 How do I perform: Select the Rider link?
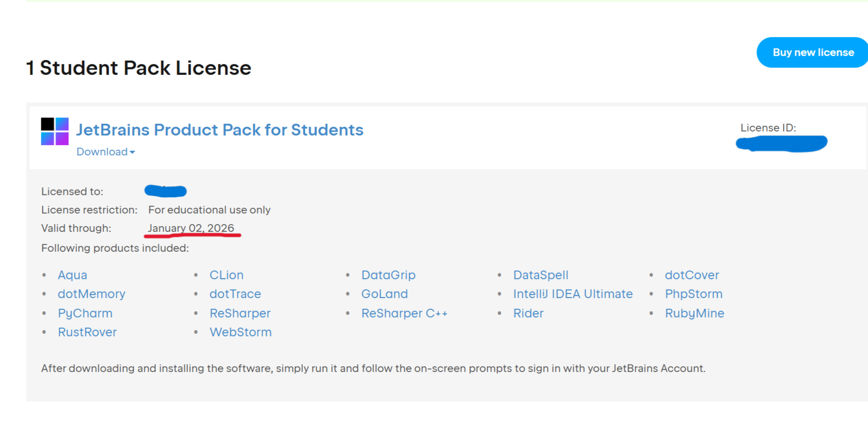(x=528, y=313)
